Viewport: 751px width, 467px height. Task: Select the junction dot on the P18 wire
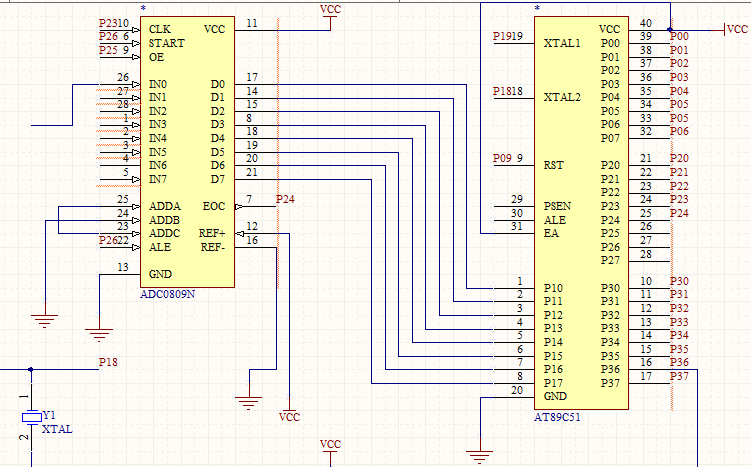coord(31,369)
